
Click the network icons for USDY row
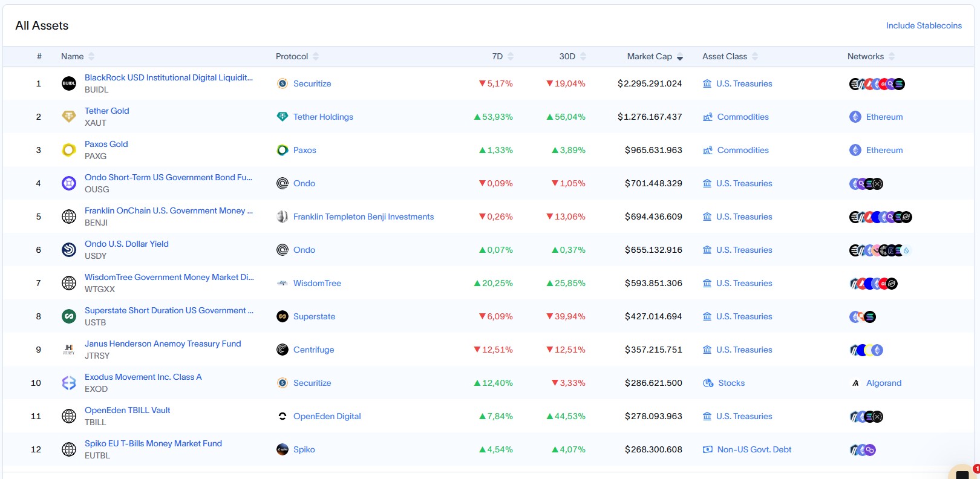click(x=880, y=250)
